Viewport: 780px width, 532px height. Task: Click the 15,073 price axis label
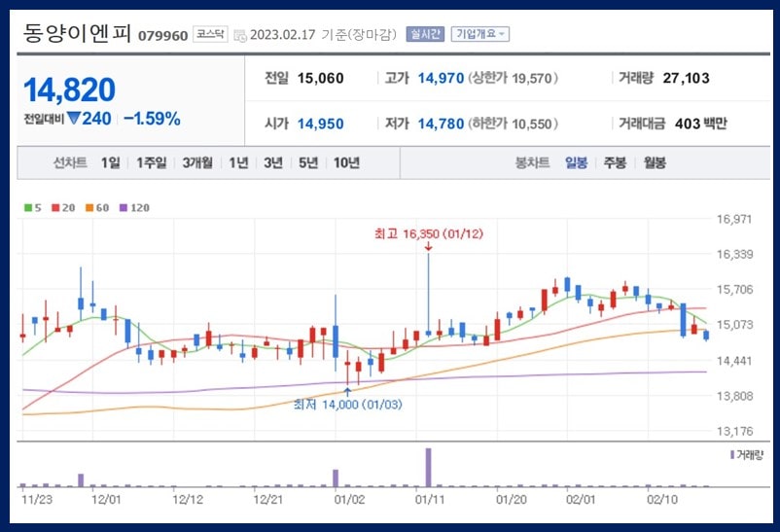pyautogui.click(x=735, y=325)
